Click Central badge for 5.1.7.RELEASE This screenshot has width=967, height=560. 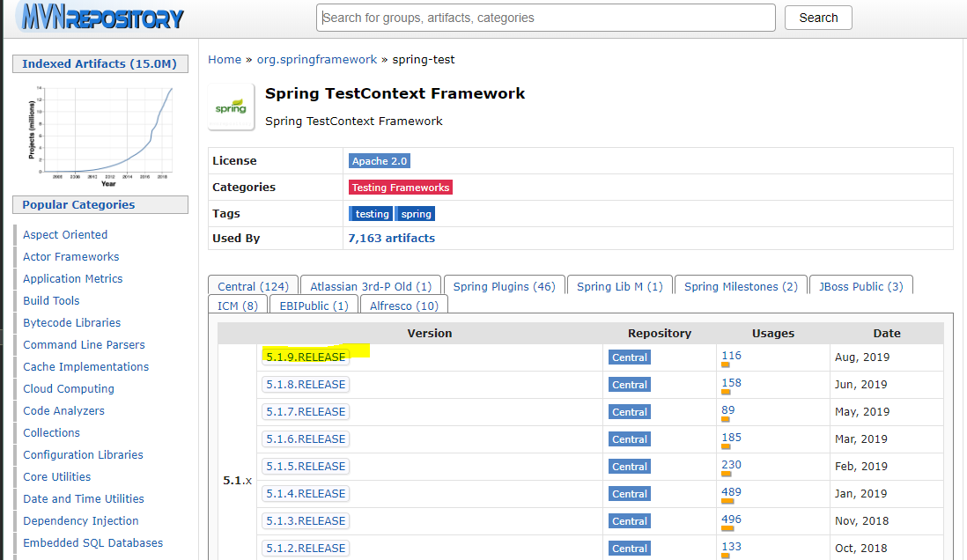tap(629, 412)
